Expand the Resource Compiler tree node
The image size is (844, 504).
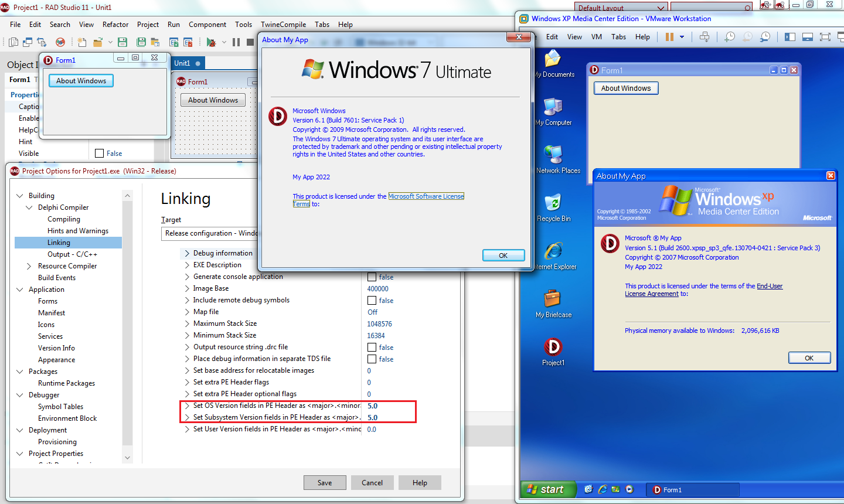[29, 266]
